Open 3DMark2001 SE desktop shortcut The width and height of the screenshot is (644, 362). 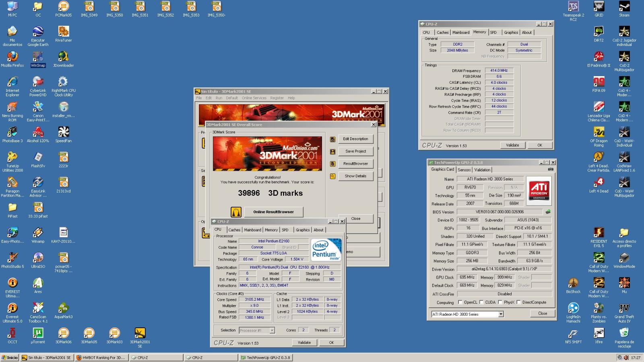pyautogui.click(x=140, y=338)
